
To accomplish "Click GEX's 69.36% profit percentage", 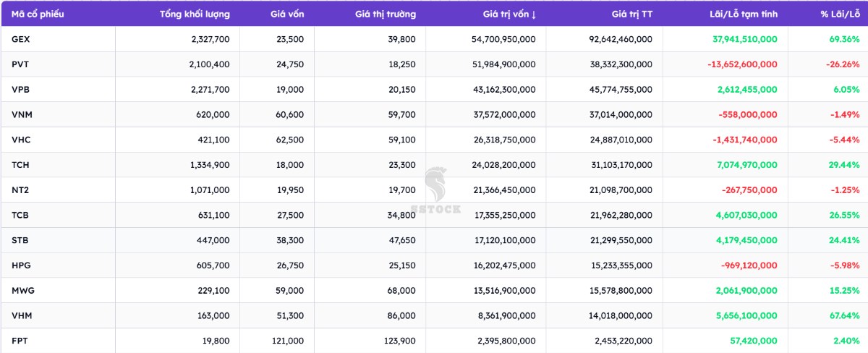I will pos(844,39).
